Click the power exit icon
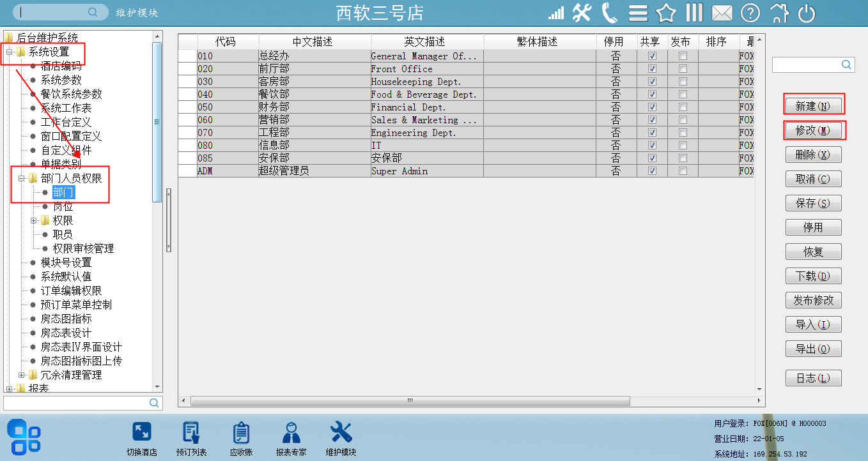868x461 pixels. [x=807, y=13]
